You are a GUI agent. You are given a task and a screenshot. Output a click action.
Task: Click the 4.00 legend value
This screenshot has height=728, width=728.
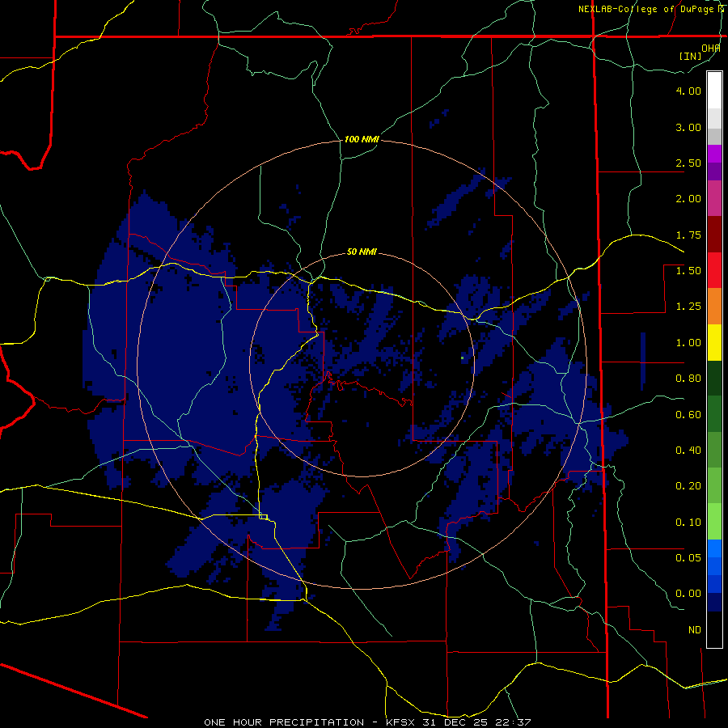(x=688, y=91)
